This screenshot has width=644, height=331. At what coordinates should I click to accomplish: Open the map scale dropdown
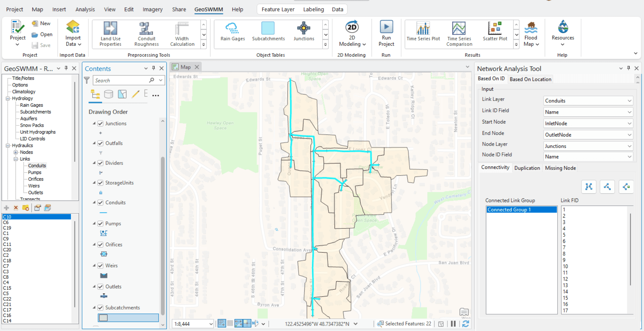[x=211, y=324]
